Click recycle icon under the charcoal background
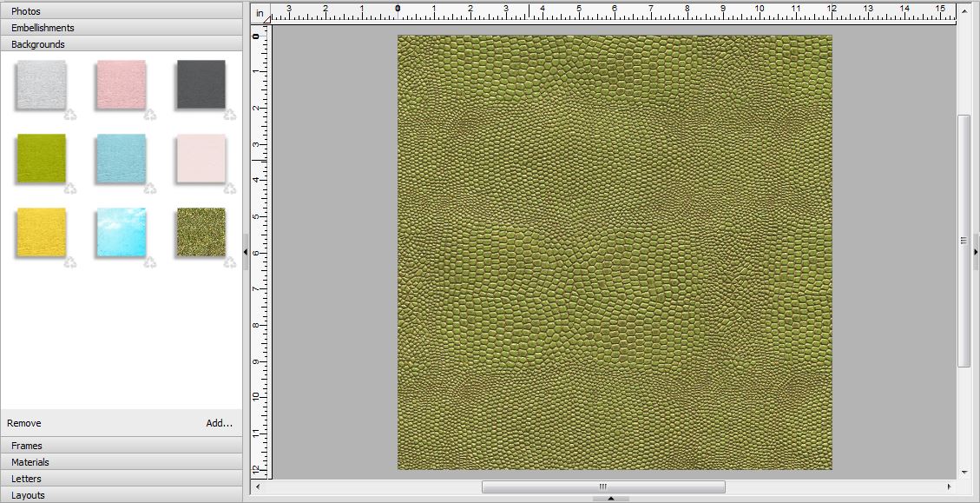 230,115
